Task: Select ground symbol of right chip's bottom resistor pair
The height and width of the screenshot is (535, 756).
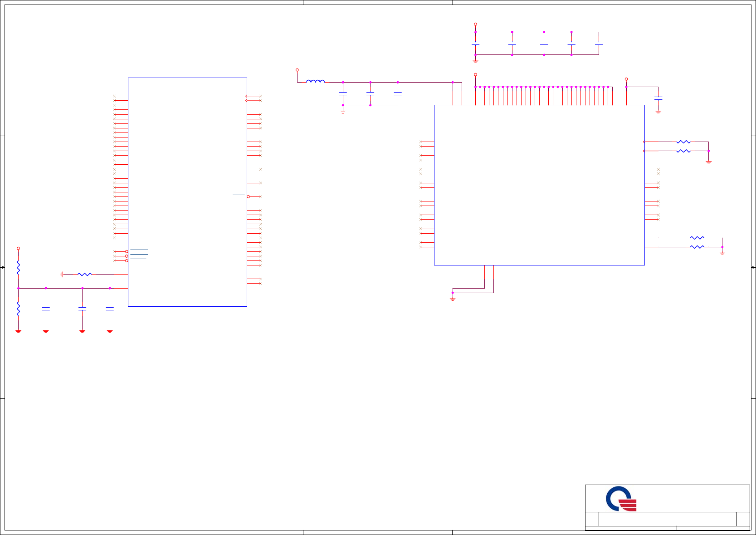Action: coord(722,253)
